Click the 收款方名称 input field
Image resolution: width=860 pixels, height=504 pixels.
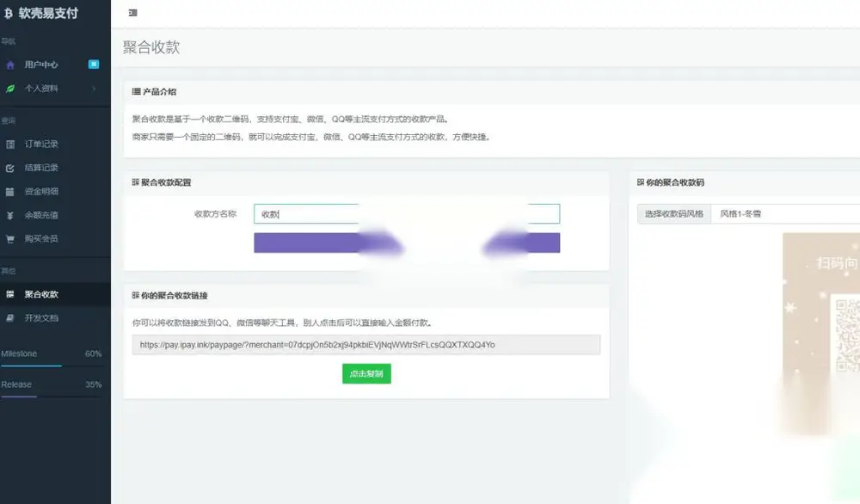click(407, 214)
